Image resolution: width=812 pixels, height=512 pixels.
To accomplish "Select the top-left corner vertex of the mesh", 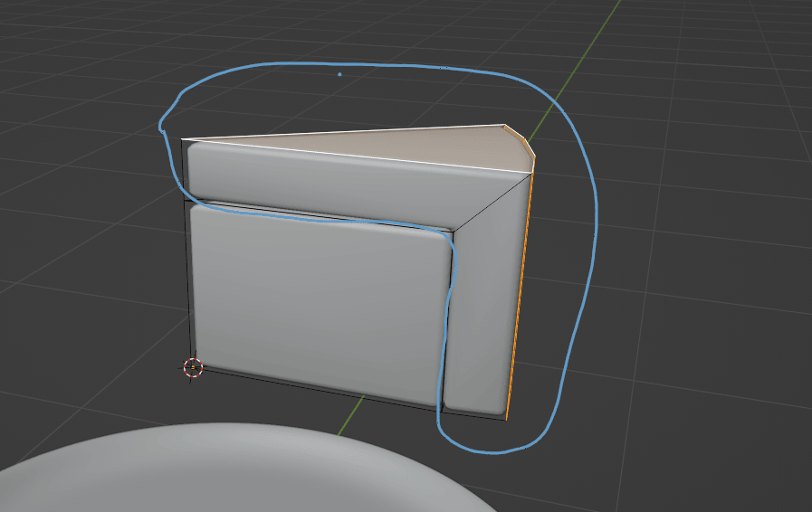I will coord(183,139).
